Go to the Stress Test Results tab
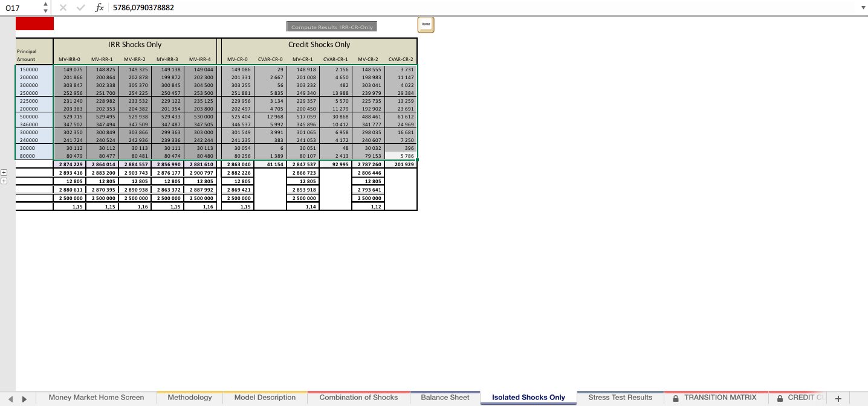 point(621,398)
